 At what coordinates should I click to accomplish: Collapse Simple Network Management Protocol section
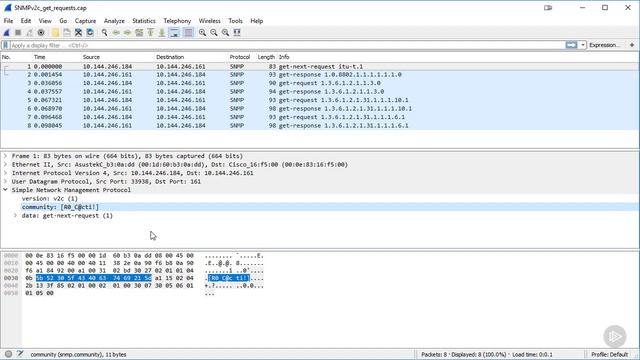tap(5, 190)
